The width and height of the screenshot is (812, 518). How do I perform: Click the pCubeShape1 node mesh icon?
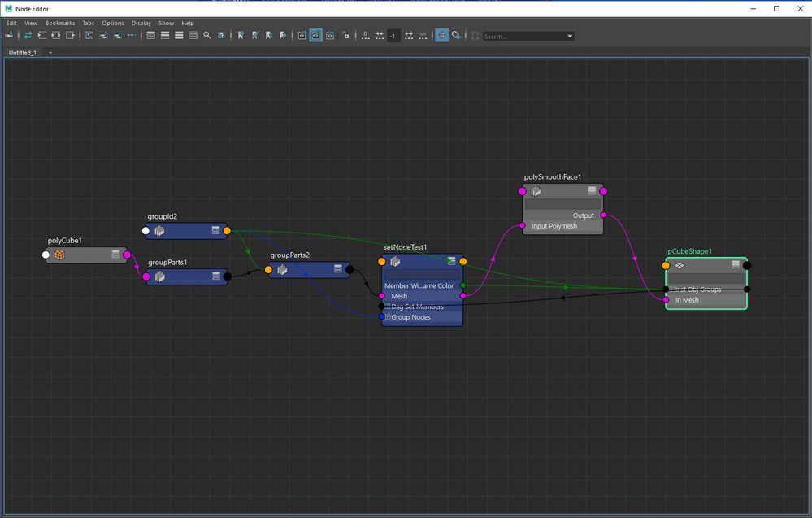(680, 265)
